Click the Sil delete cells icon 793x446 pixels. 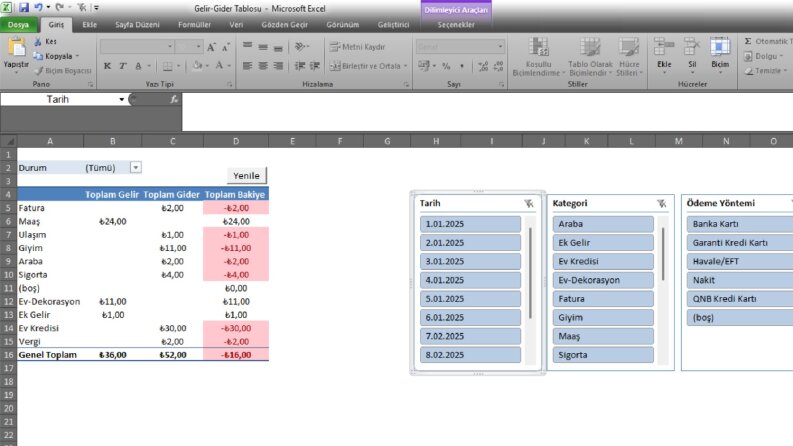click(x=692, y=48)
